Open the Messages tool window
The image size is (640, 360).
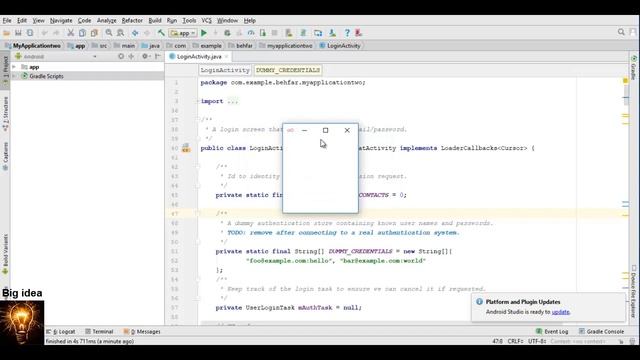(x=142, y=331)
